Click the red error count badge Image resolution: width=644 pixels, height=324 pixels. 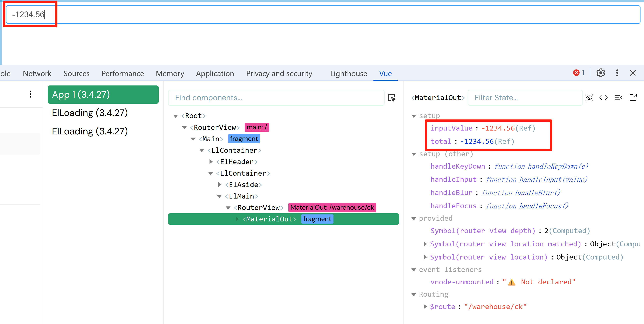578,73
